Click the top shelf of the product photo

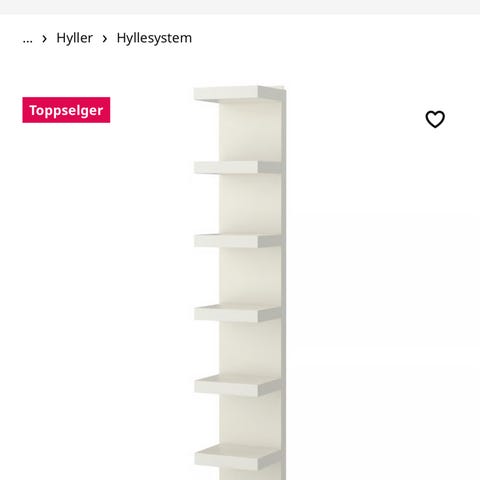pos(237,94)
